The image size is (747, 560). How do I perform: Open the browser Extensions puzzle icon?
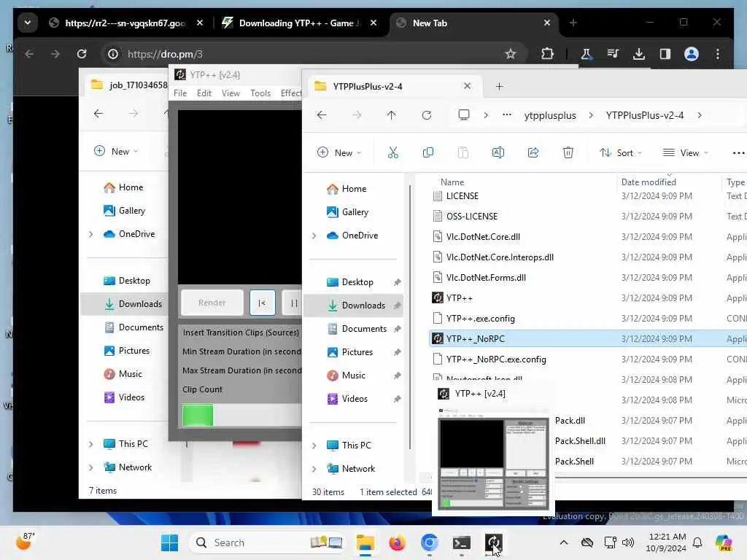coord(547,54)
